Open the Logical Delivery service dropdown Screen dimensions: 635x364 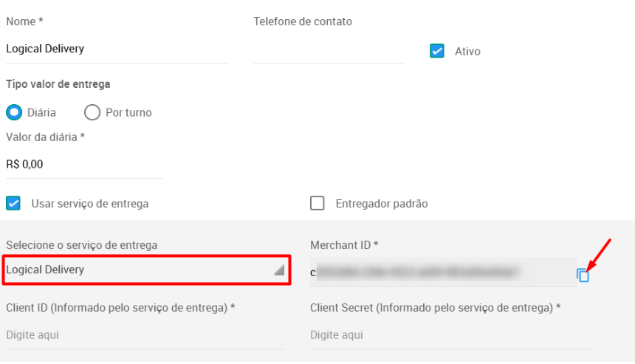(146, 269)
